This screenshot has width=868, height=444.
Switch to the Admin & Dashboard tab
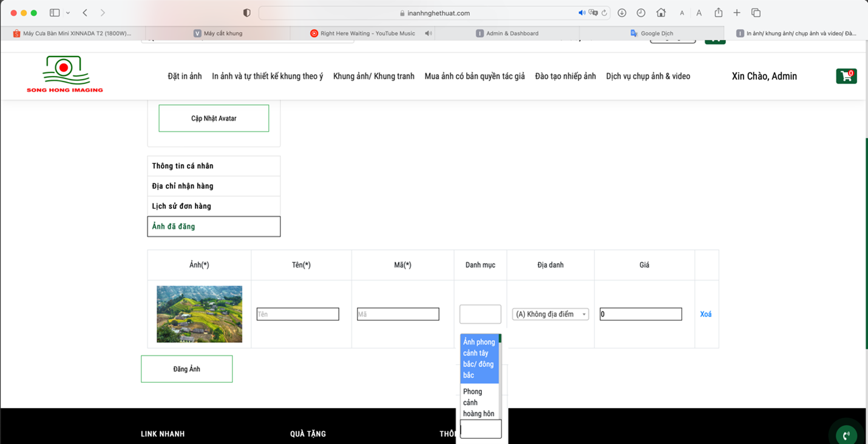coord(507,33)
